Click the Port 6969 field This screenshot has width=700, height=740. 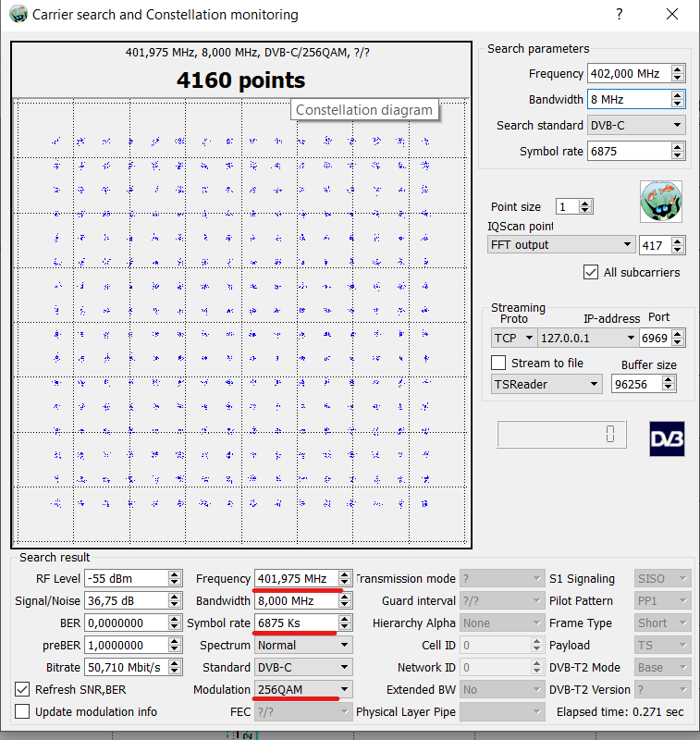point(654,339)
